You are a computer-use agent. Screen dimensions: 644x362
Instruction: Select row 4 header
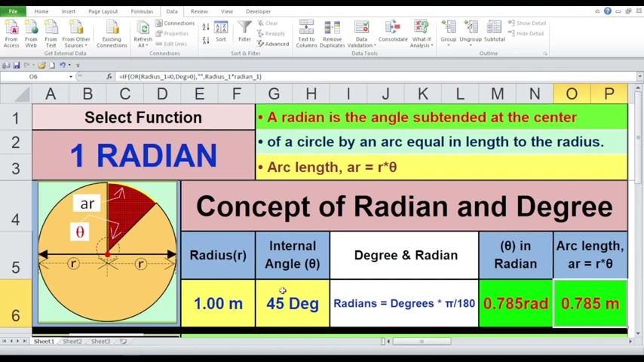coord(16,205)
